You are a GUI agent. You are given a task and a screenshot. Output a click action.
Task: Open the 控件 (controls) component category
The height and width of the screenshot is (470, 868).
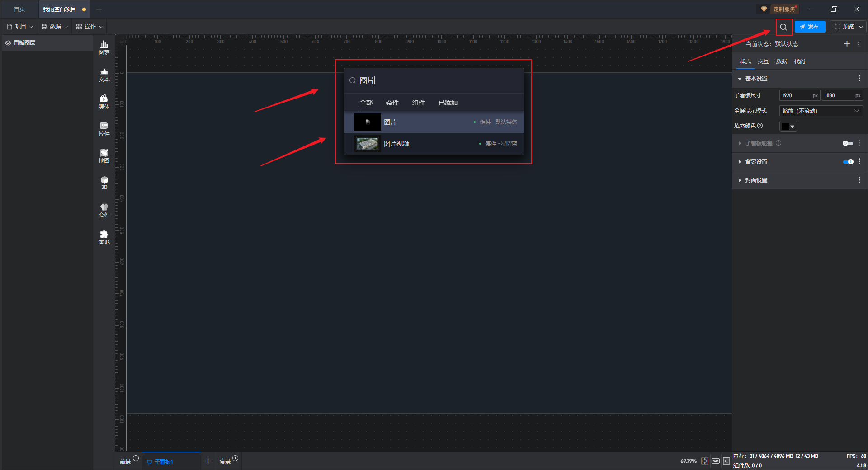pos(104,129)
